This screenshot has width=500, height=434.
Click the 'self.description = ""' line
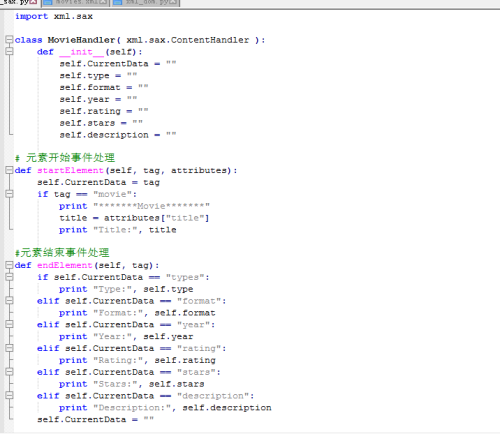click(118, 135)
